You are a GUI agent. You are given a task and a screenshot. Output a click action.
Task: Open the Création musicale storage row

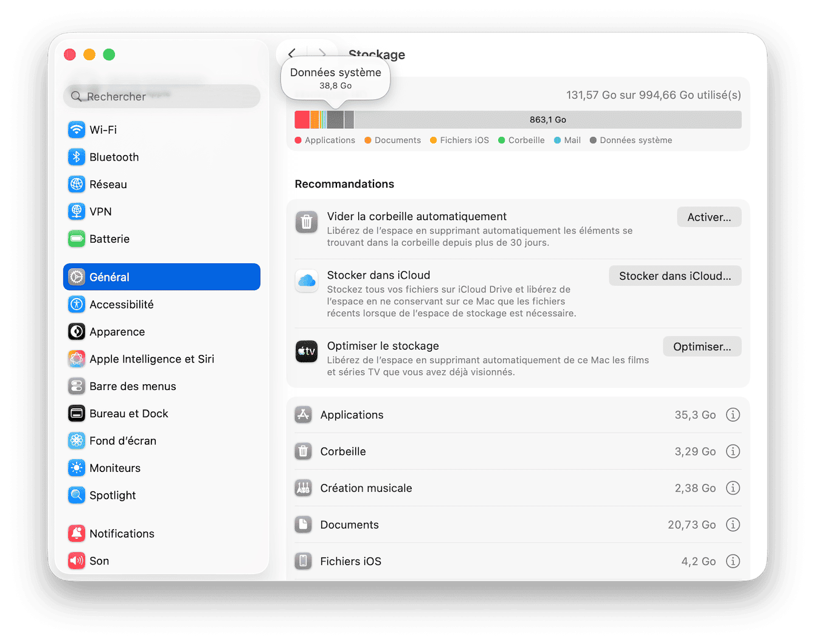[366, 488]
